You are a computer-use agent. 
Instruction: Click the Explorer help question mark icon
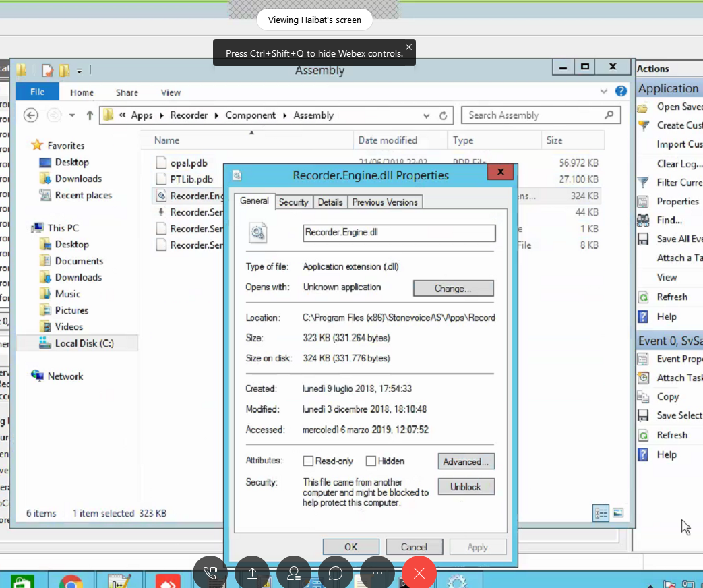(620, 92)
